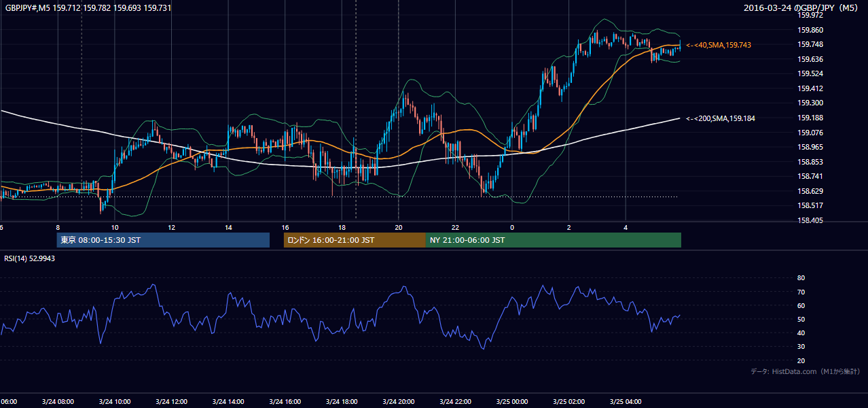Click the 40 SMA label showing 159.743
Screen dimensions: 868x408
point(719,45)
